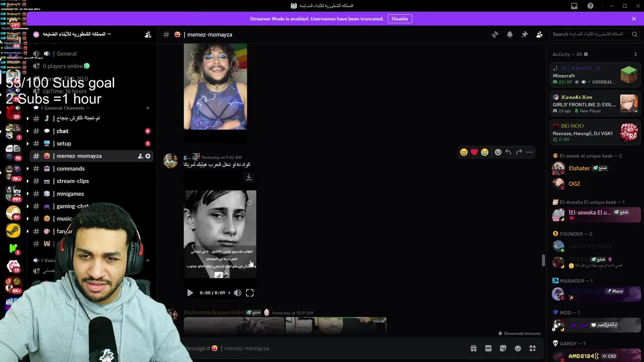The height and width of the screenshot is (362, 644).
Task: Open member Elshater profile
Action: click(595, 169)
